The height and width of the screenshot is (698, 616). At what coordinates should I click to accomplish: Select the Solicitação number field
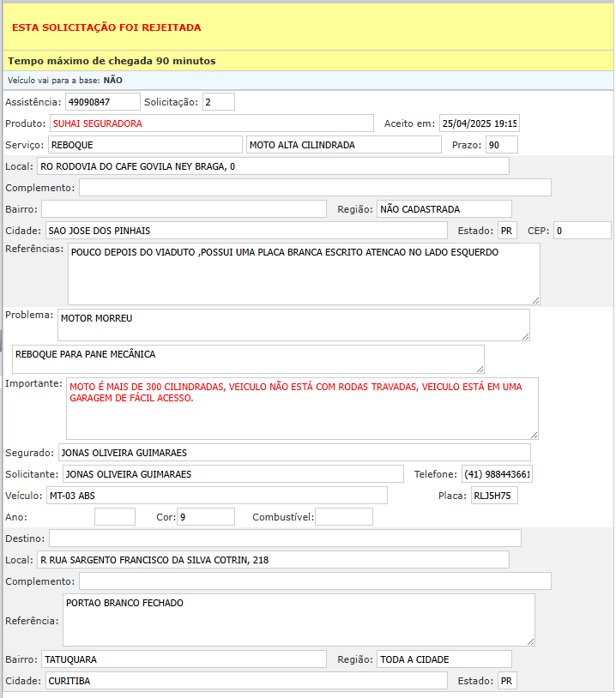pos(218,102)
